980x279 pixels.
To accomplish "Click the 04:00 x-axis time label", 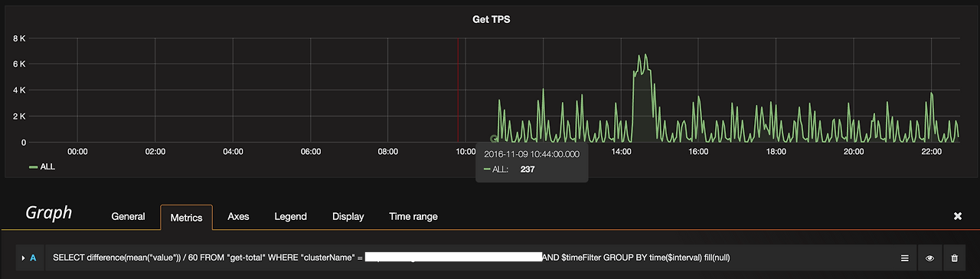I will click(233, 152).
